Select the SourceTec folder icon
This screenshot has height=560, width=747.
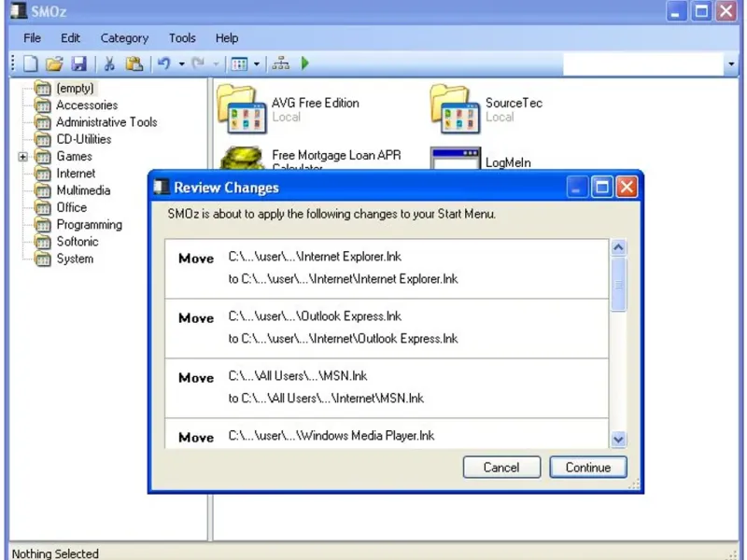(x=455, y=109)
